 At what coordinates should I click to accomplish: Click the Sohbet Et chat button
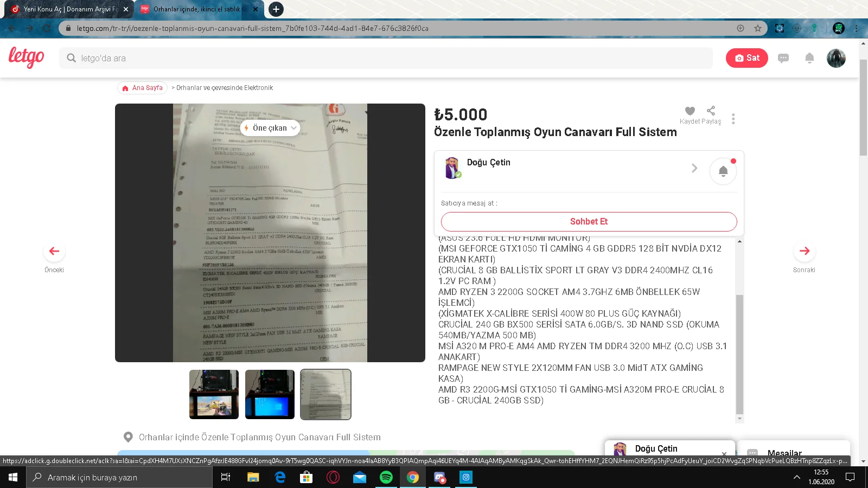(x=589, y=221)
